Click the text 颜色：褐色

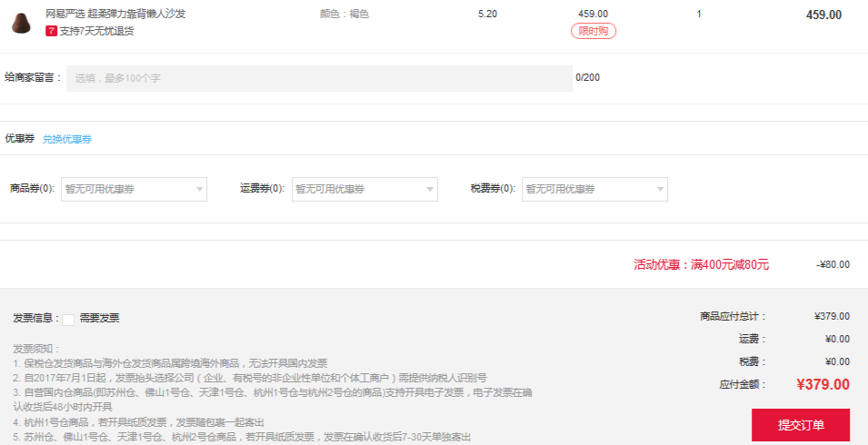pos(344,14)
